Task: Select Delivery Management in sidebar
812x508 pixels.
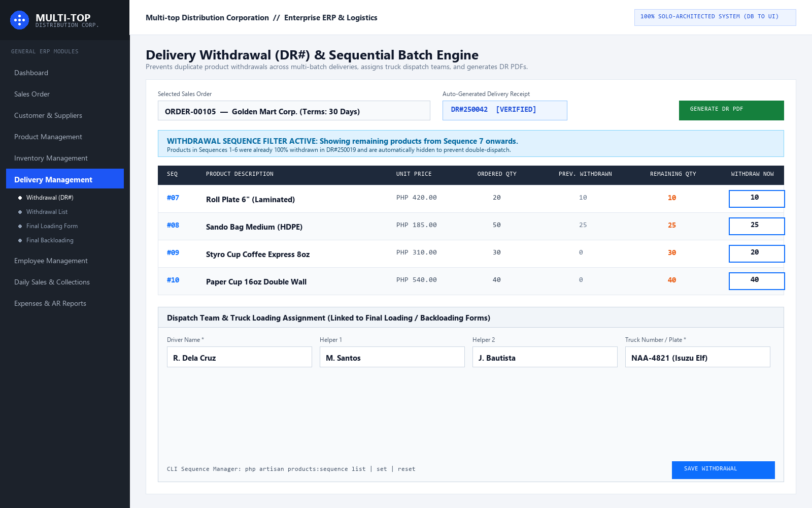Action: (65, 179)
